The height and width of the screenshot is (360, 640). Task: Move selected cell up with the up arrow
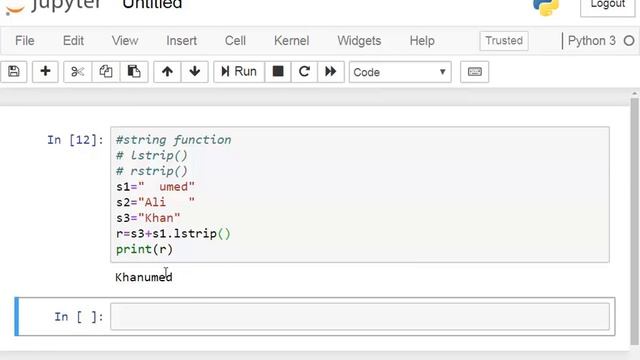pyautogui.click(x=167, y=72)
